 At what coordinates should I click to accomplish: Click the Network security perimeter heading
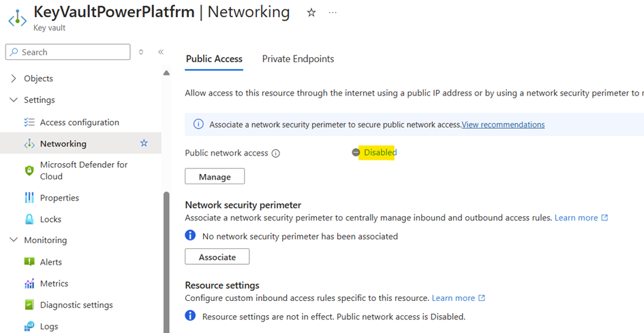(243, 205)
